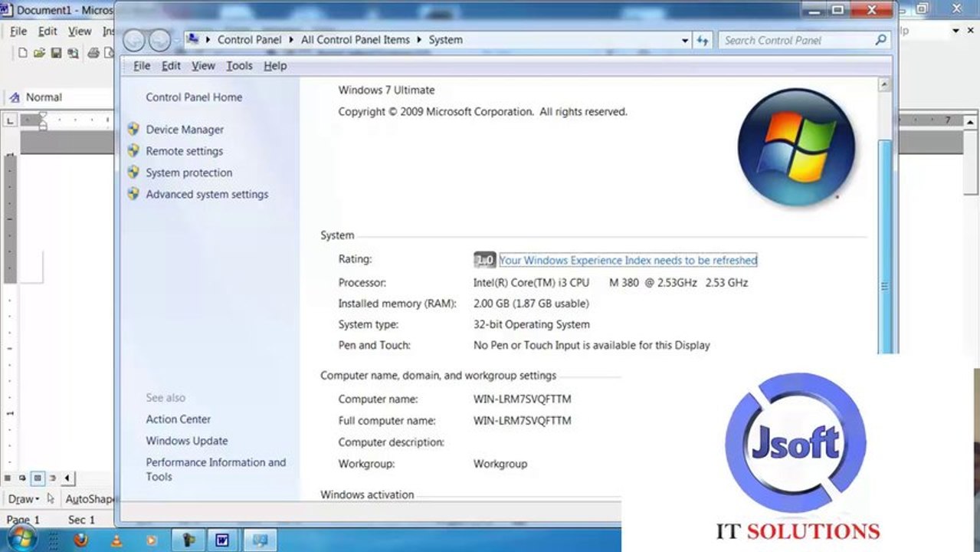Image resolution: width=980 pixels, height=552 pixels.
Task: Open Tools menu in Control Panel
Action: pos(239,66)
